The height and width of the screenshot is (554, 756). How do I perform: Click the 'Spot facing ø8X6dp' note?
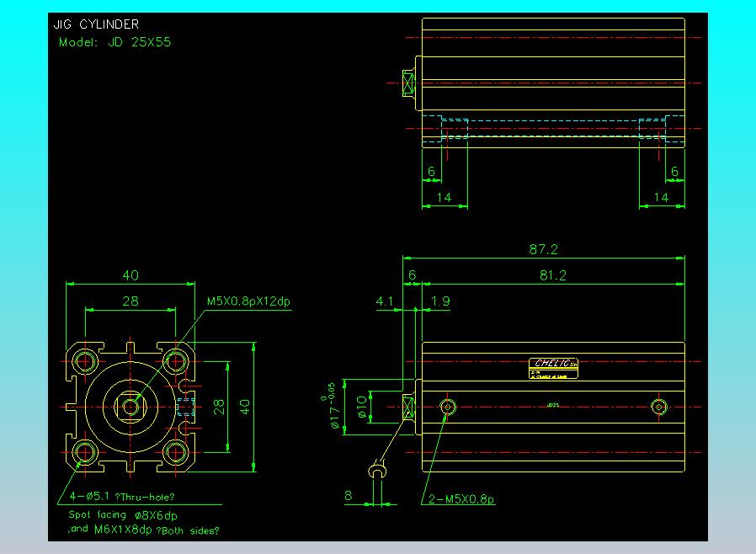tap(122, 514)
